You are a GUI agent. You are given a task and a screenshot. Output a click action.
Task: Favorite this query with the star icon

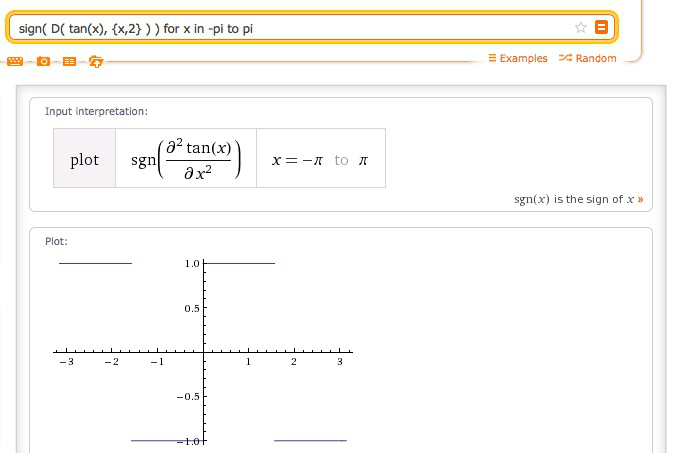click(x=581, y=28)
